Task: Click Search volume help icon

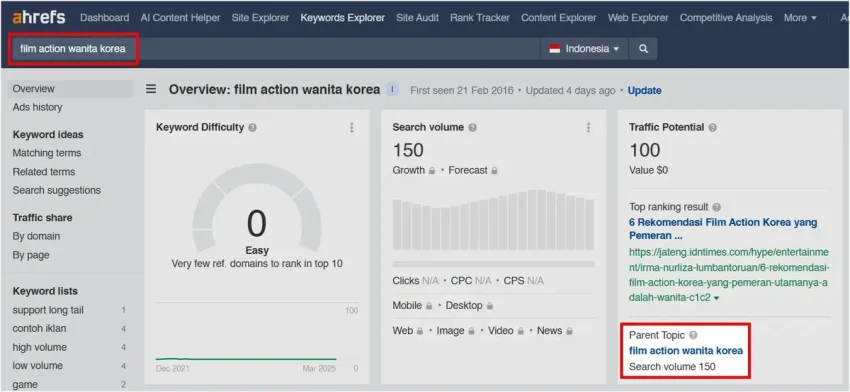Action: [473, 127]
